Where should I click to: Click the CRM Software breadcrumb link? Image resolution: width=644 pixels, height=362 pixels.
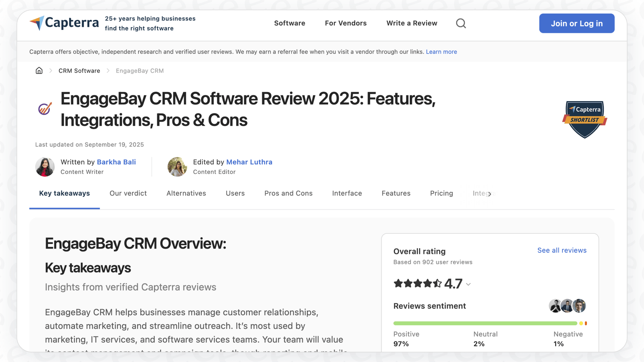(x=79, y=70)
